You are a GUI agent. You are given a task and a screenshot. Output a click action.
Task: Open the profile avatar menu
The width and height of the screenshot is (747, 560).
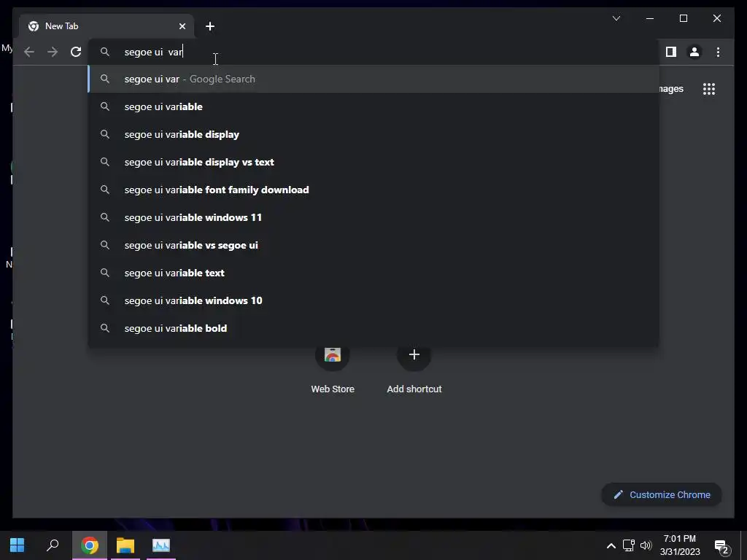(x=694, y=52)
